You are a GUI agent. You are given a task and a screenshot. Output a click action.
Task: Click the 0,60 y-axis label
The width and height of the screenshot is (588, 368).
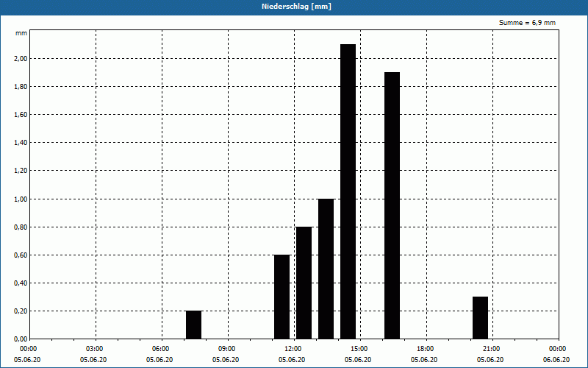click(21, 255)
